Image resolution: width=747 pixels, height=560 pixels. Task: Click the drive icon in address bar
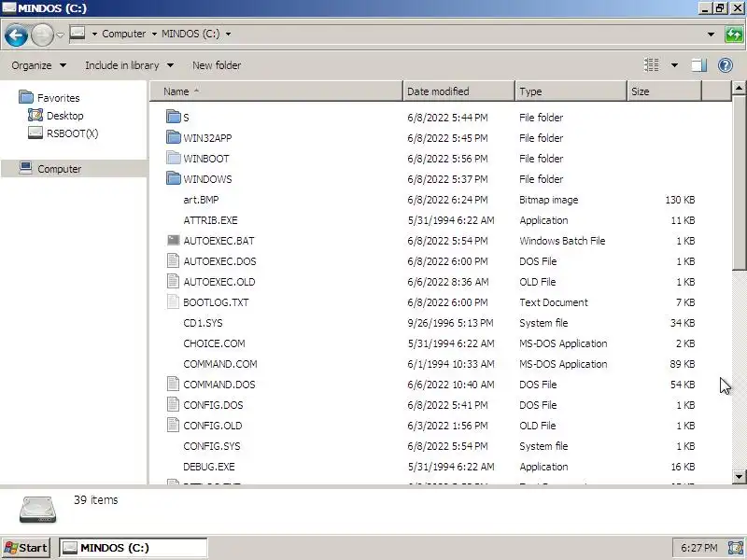click(x=78, y=34)
